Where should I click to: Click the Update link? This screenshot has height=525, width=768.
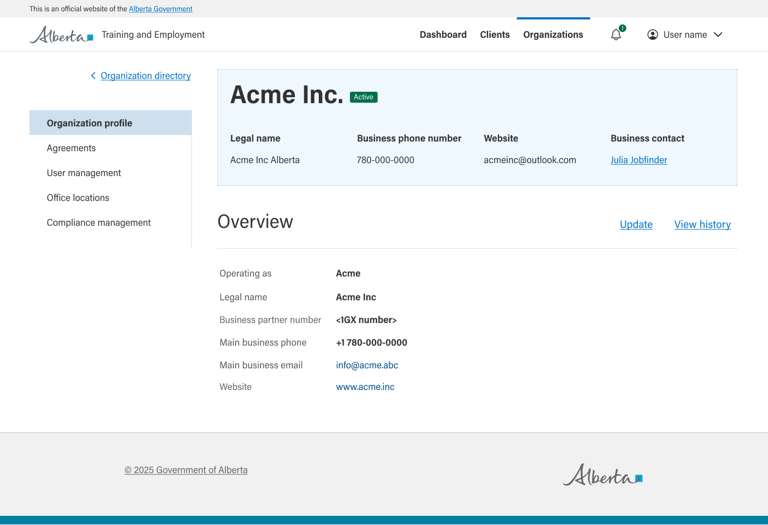point(636,224)
